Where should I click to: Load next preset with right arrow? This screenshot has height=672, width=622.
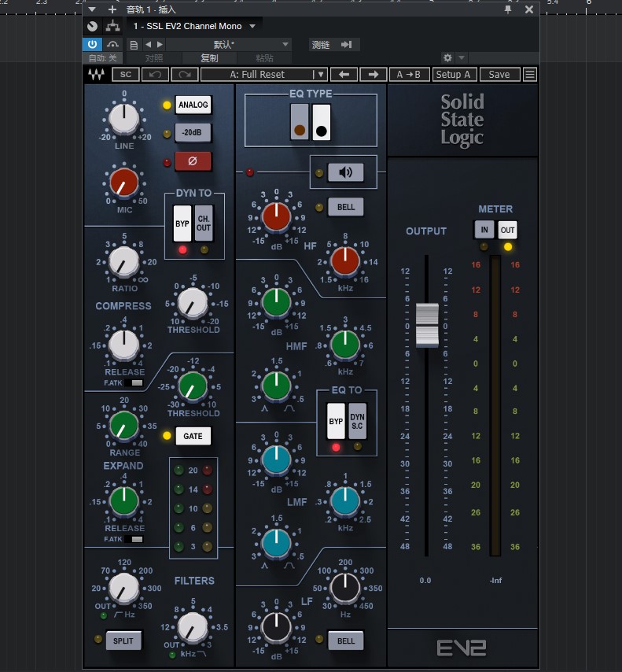pos(373,75)
